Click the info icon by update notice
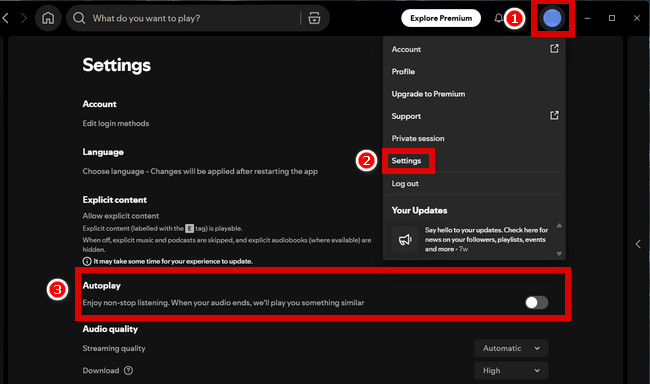Screen dimensions: 650x384 pos(87,261)
